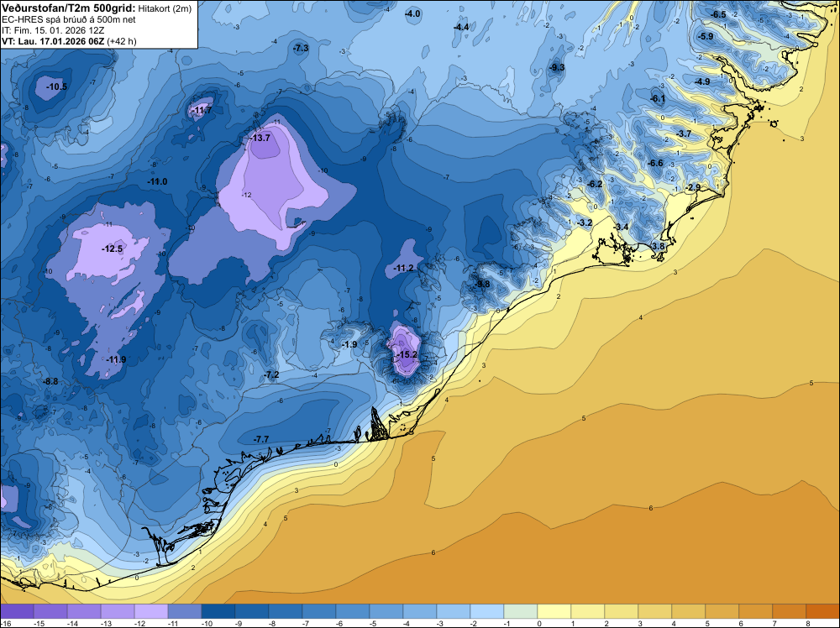The height and width of the screenshot is (628, 840).
Task: Click the dark orange legend swatch right of 8
Action: (x=823, y=611)
